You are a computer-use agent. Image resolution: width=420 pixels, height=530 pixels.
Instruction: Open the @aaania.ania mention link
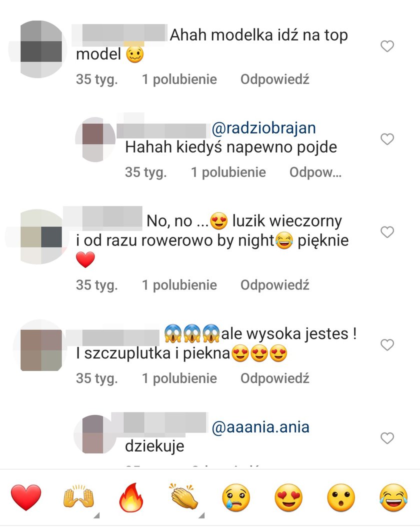click(260, 427)
